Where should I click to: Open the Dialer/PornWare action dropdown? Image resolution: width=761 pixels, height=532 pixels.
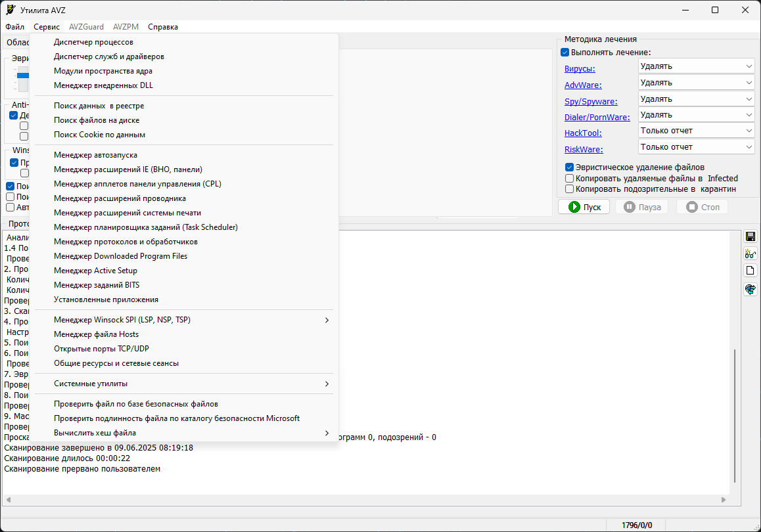(697, 115)
